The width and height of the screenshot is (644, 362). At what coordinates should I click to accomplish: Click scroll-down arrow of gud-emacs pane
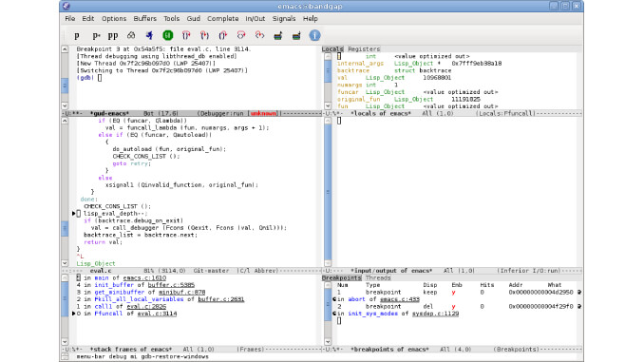[x=65, y=106]
